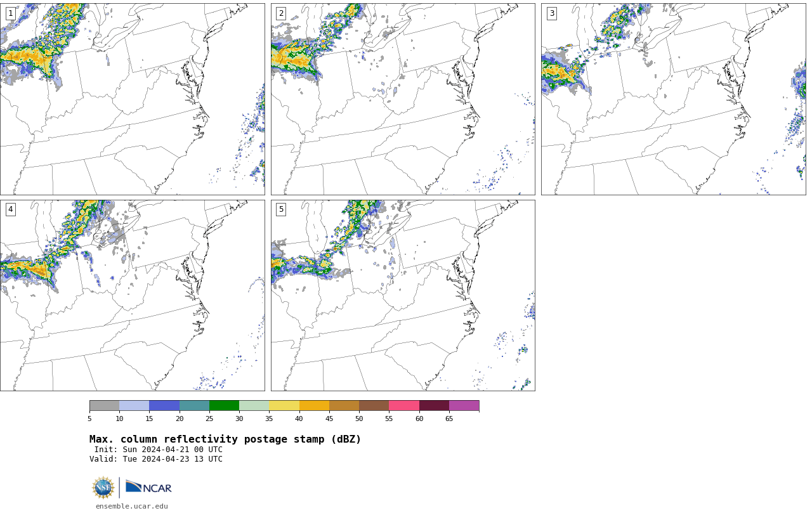
Task: Click the maroon 60-65 dBZ swatch
Action: [434, 406]
